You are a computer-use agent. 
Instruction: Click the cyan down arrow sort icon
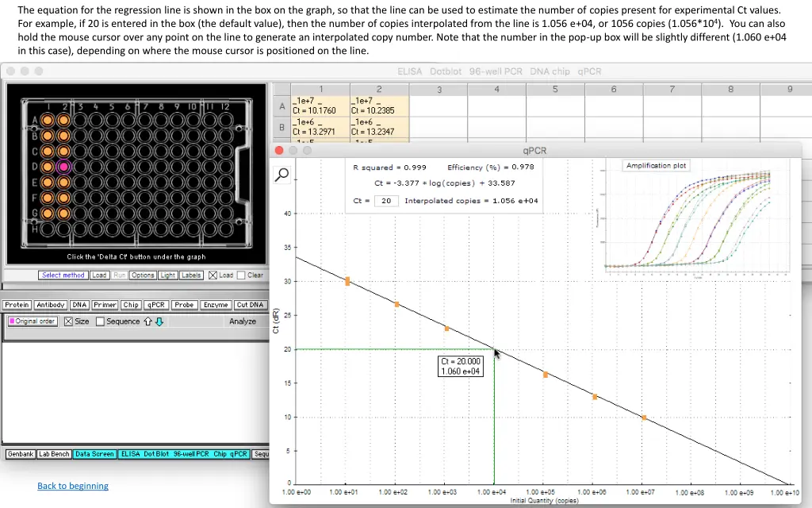(x=159, y=321)
